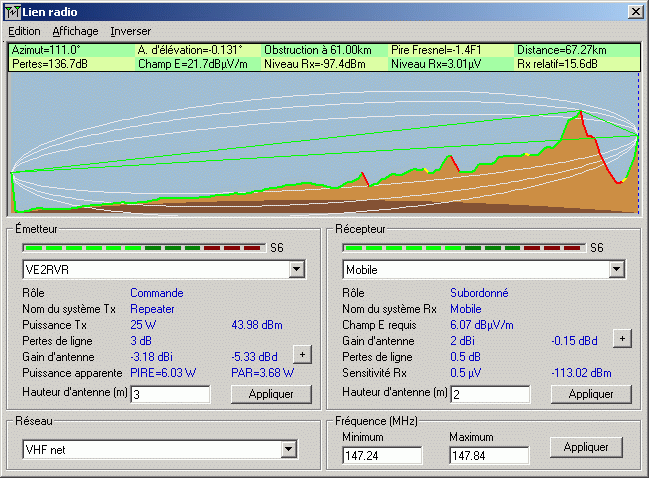
Task: Focus the Émetteur antenna height field
Action: (170, 394)
